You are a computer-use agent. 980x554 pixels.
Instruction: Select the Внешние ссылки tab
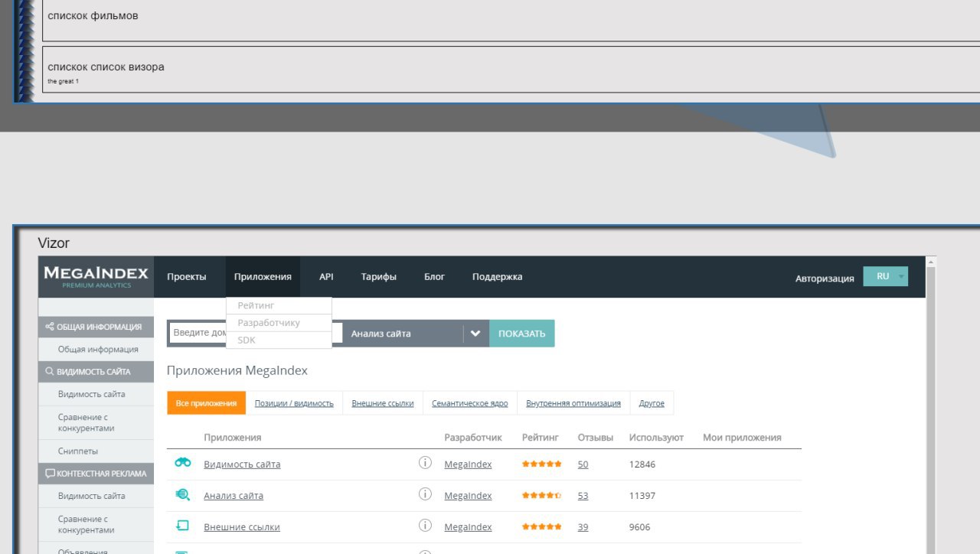click(383, 403)
